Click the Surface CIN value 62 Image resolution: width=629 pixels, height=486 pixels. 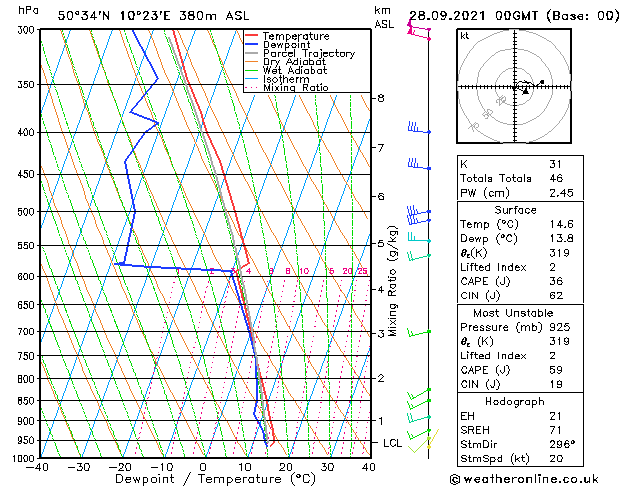[x=556, y=296]
